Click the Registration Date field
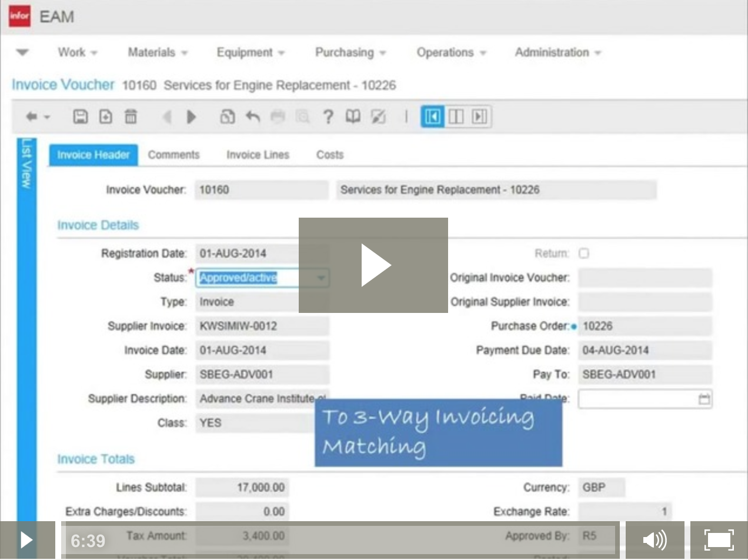The image size is (748, 560). 262,254
